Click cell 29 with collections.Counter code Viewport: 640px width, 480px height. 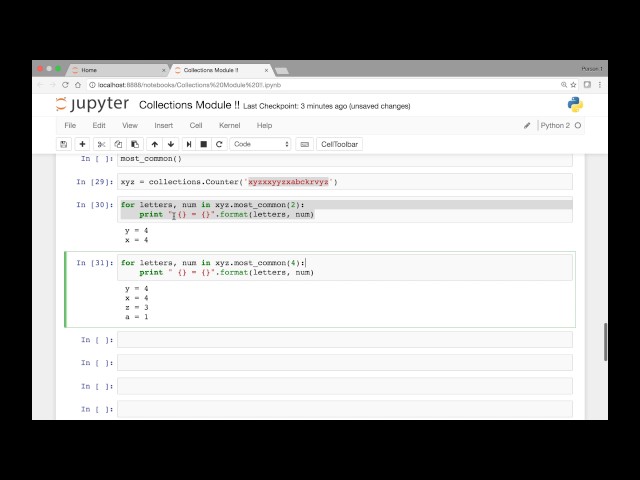point(345,182)
